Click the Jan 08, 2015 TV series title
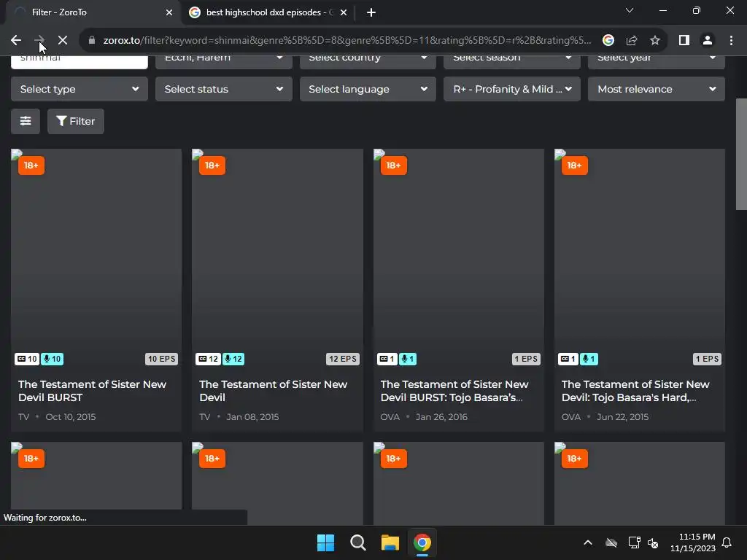The width and height of the screenshot is (747, 560). coord(273,391)
